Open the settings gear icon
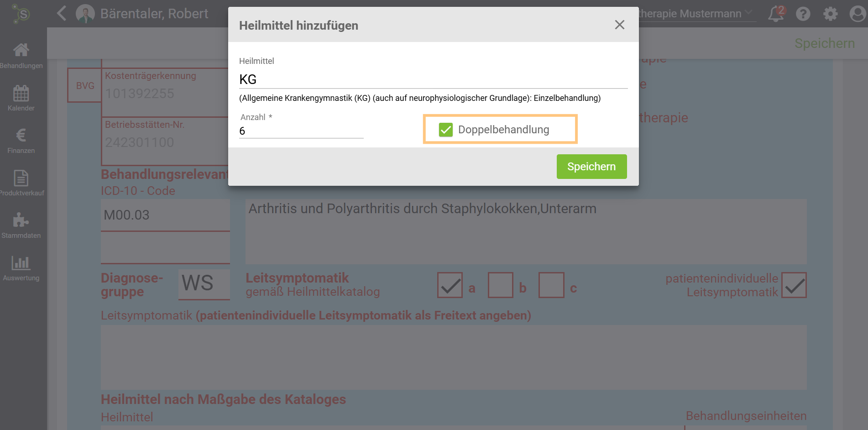 click(x=830, y=14)
